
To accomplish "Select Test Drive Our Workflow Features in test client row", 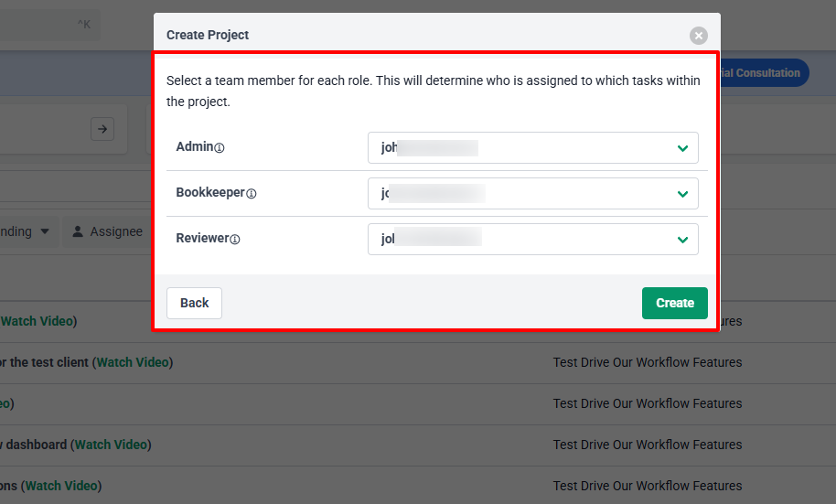I will click(x=647, y=362).
